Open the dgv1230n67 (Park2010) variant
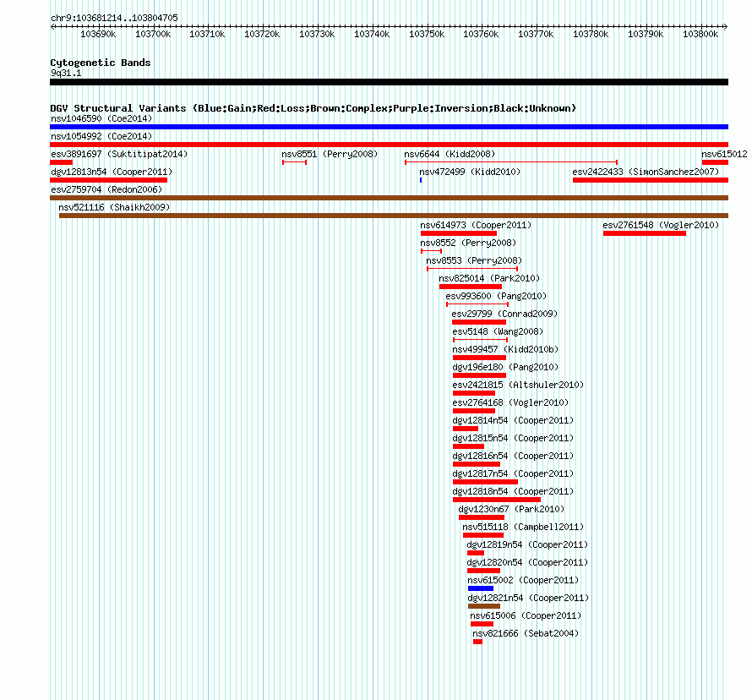Viewport: 752px width, 700px height. [511, 509]
